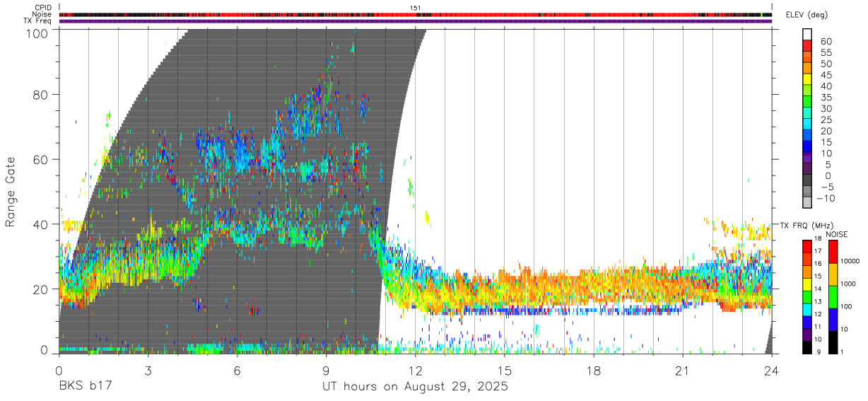The image size is (868, 401).
Task: Click the '60' Range Gate tick label
Action: [40, 160]
